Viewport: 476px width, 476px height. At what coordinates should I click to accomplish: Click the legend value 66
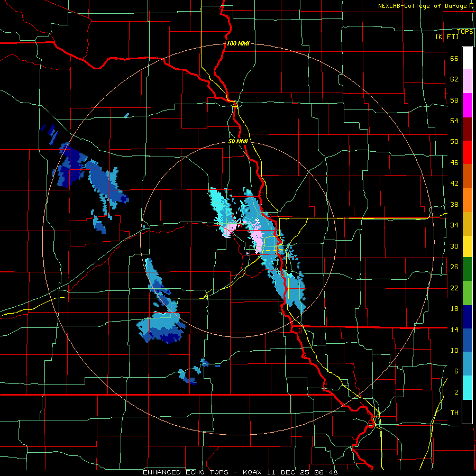click(454, 58)
